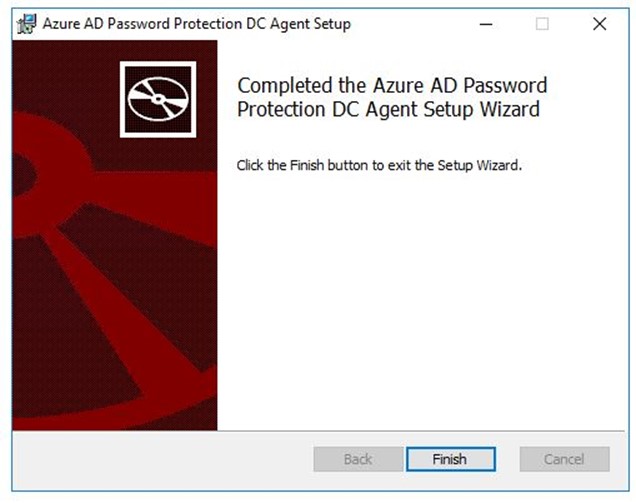Click the Azure AD Password Protection title text
636x503 pixels.
pyautogui.click(x=197, y=24)
